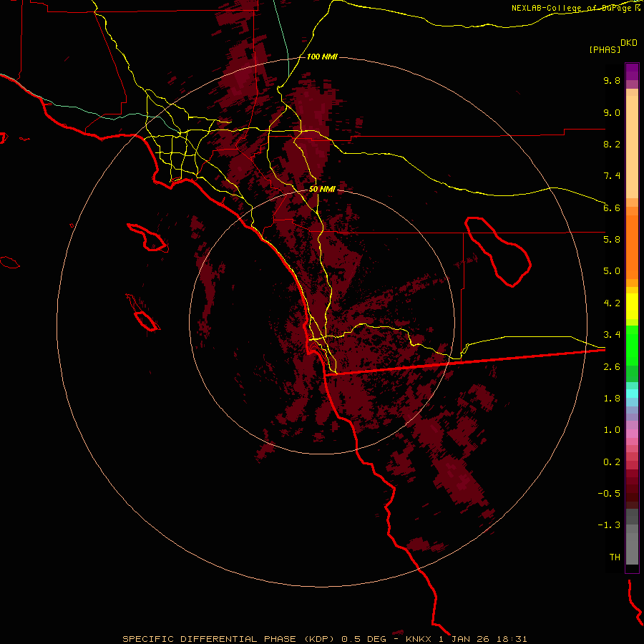Click the cyan band of the color bar

click(632, 393)
